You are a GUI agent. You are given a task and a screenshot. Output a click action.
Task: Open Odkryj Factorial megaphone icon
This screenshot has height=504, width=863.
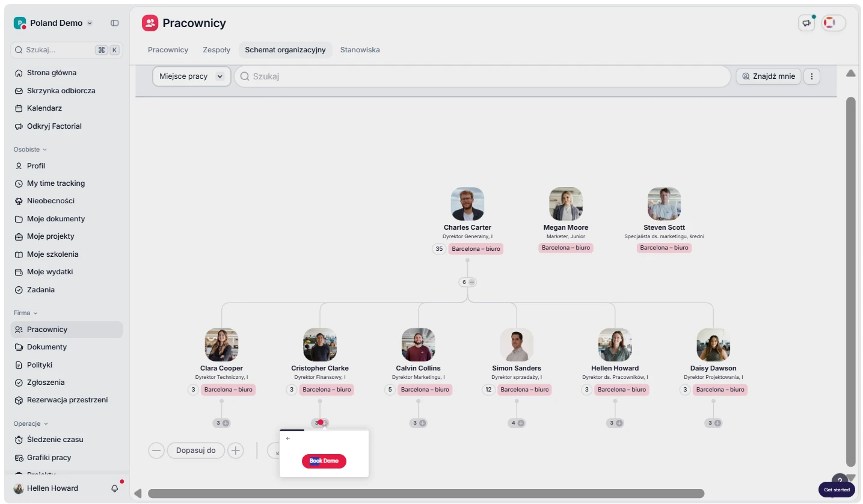[19, 126]
